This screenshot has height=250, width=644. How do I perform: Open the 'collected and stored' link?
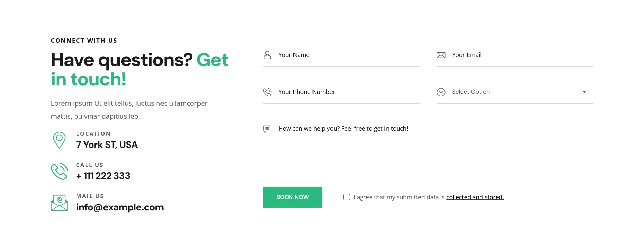point(475,197)
